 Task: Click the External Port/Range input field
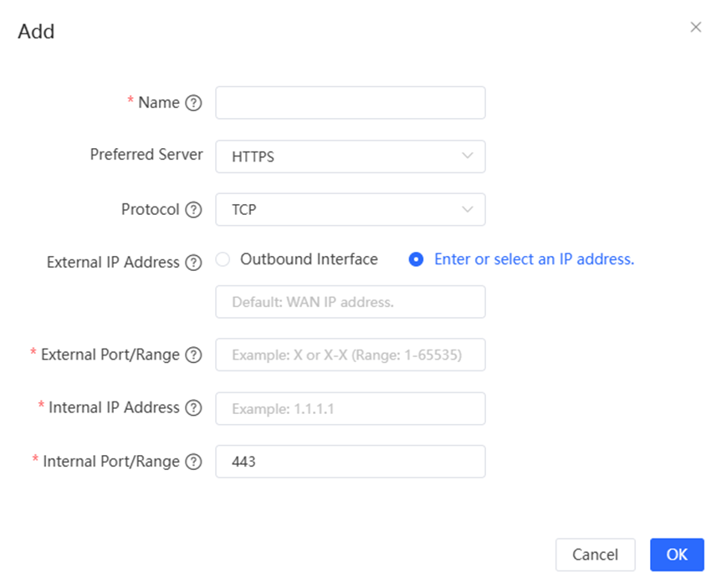coord(351,355)
